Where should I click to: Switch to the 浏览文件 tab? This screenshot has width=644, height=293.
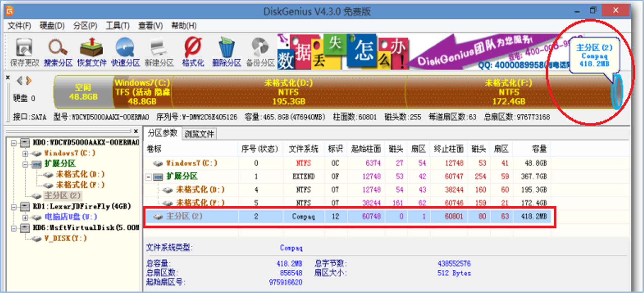coord(199,134)
